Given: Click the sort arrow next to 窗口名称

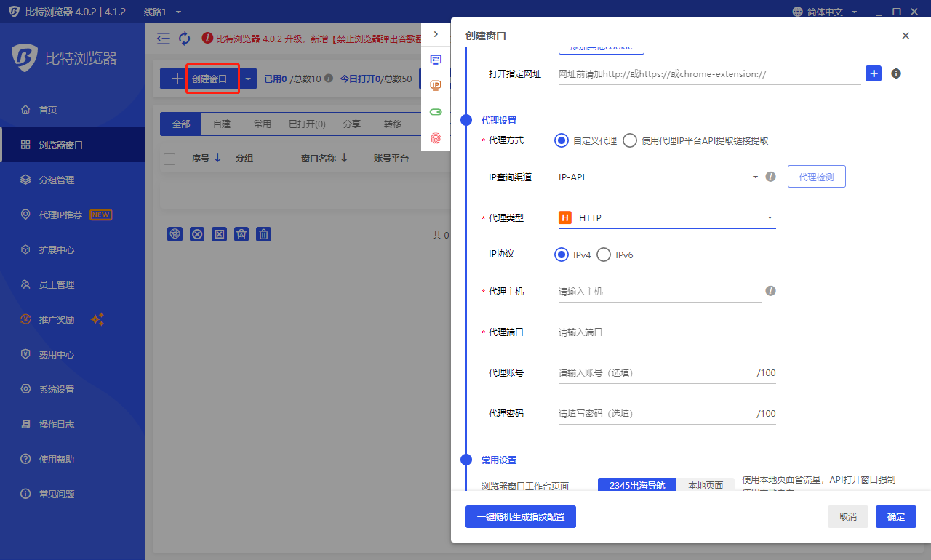Looking at the screenshot, I should pyautogui.click(x=344, y=158).
